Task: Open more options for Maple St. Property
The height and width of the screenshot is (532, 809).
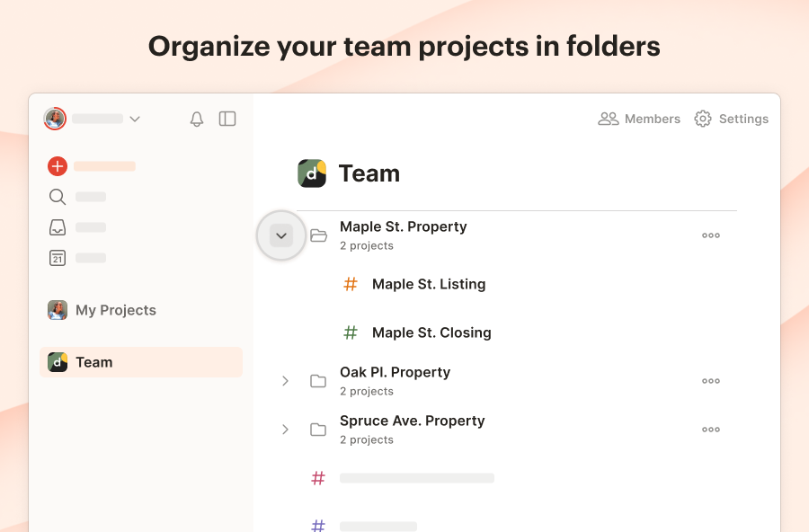Action: click(711, 235)
